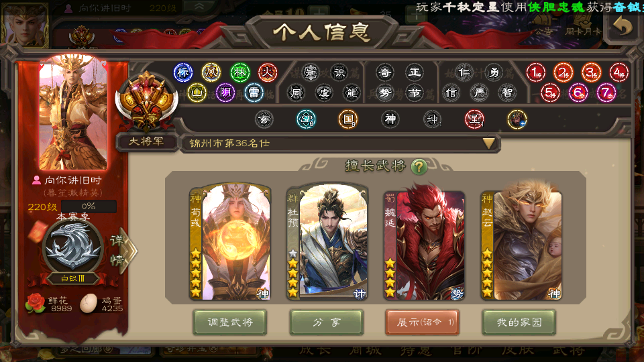The image size is (644, 362).
Task: Click the red number 1 badge
Action: click(535, 72)
